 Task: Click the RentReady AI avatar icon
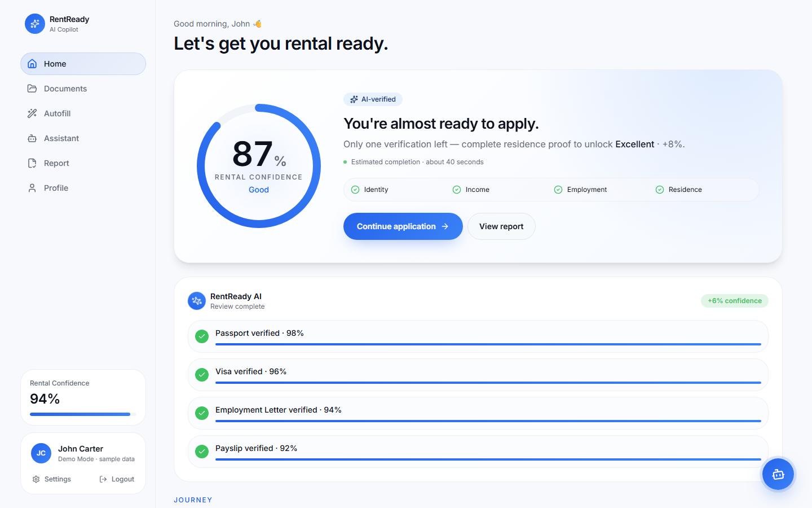click(197, 301)
